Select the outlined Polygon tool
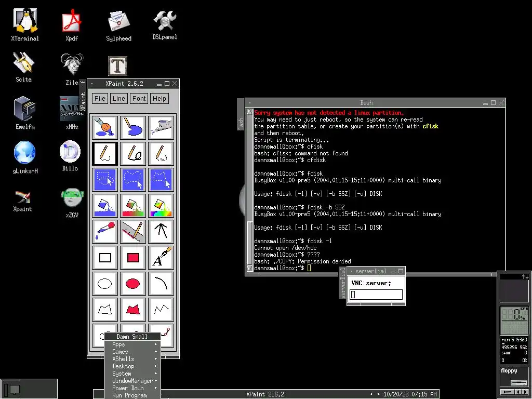Screen dimensions: 532x399 click(x=105, y=310)
